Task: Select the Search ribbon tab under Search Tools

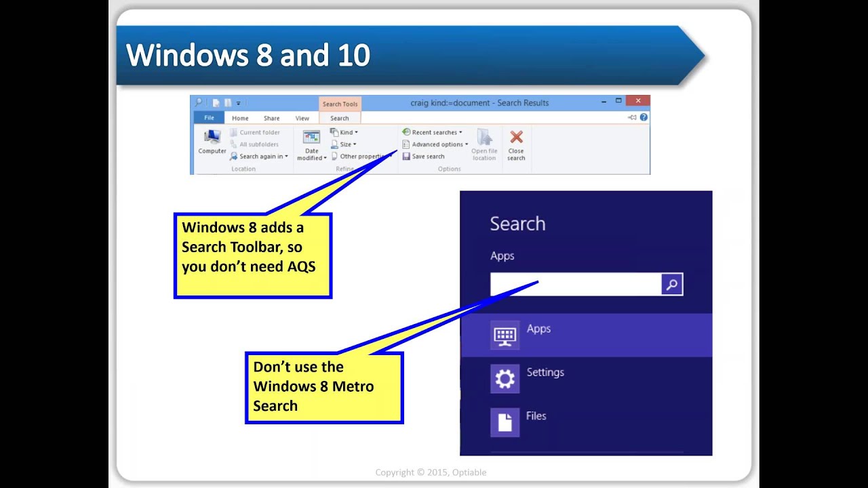Action: tap(340, 118)
